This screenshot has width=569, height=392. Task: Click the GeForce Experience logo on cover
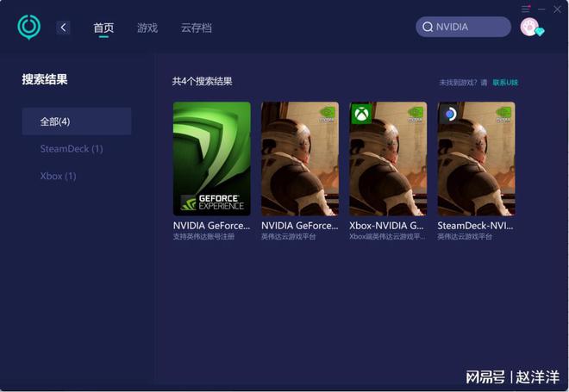tap(212, 202)
